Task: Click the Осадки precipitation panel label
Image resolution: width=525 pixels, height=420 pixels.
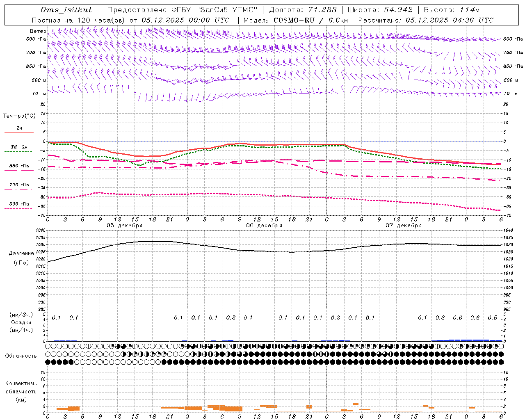Action: point(21,322)
